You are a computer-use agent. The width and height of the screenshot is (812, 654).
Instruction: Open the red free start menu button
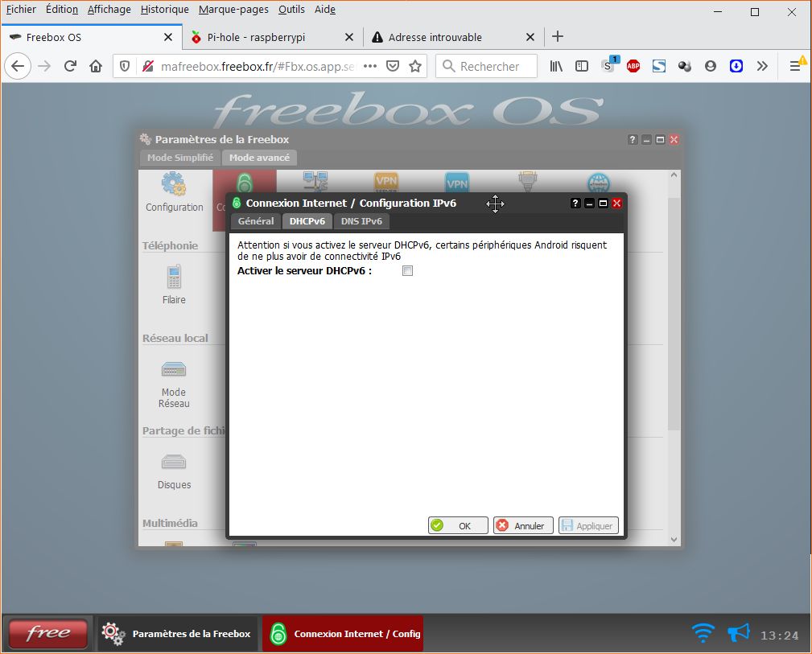[48, 633]
